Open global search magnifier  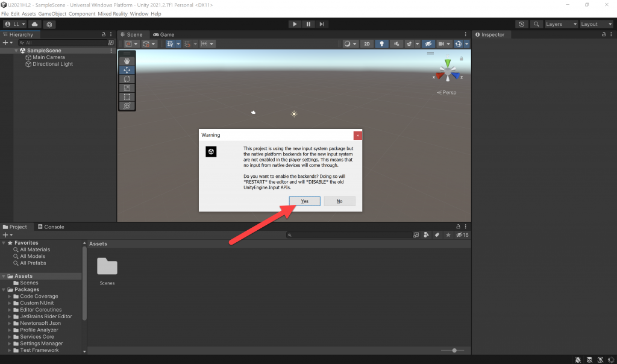pos(536,24)
